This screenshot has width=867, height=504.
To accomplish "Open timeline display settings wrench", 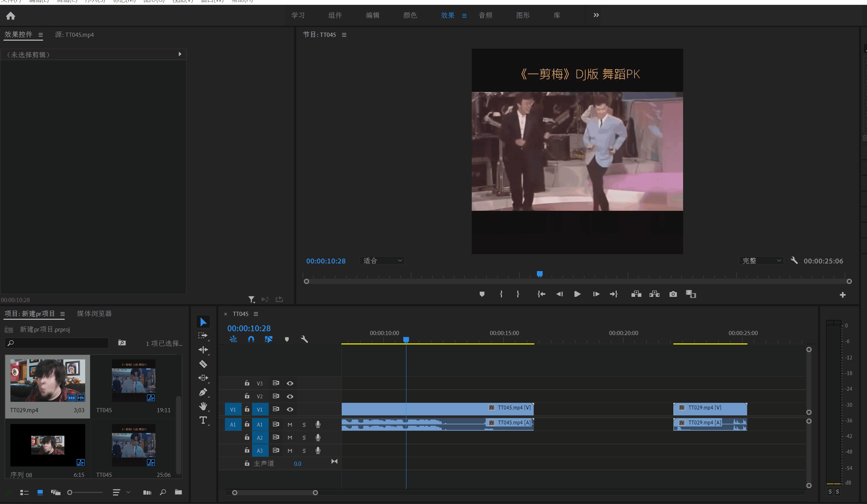I will coord(304,339).
